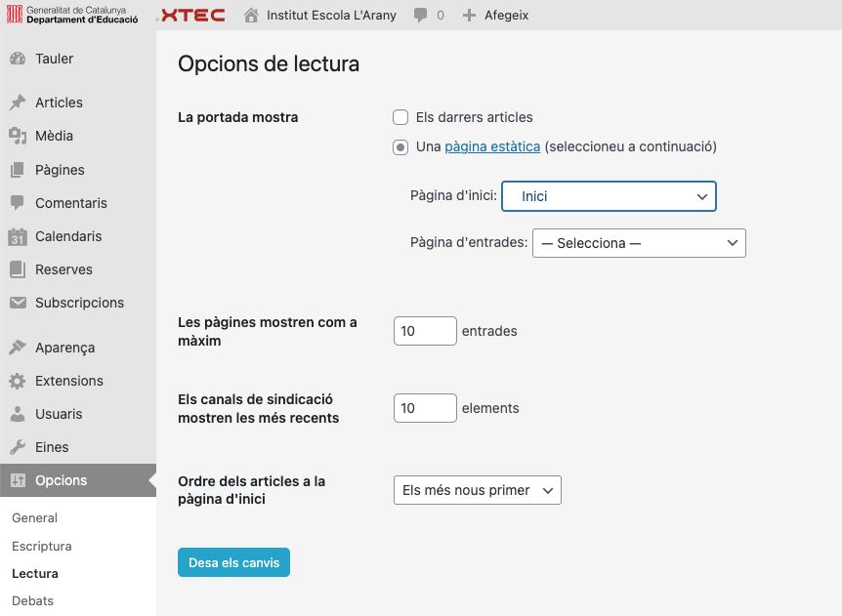Open the Afegeix new content menu
Viewport: 842px width, 616px height.
pyautogui.click(x=497, y=15)
